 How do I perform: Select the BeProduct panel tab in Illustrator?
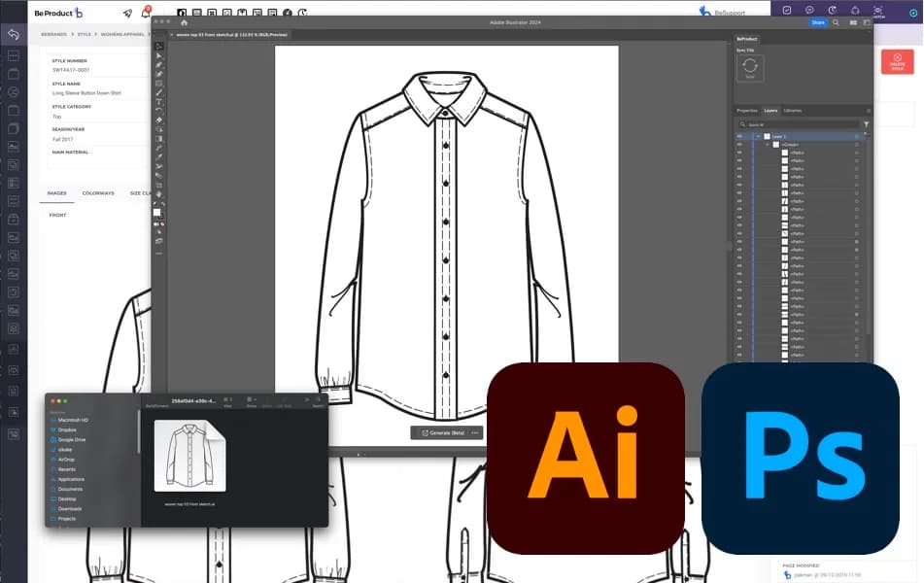coord(747,39)
